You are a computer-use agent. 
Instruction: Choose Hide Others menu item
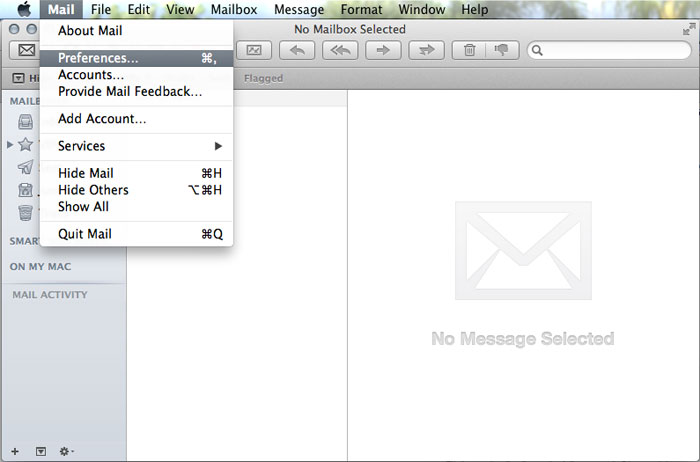pyautogui.click(x=136, y=190)
